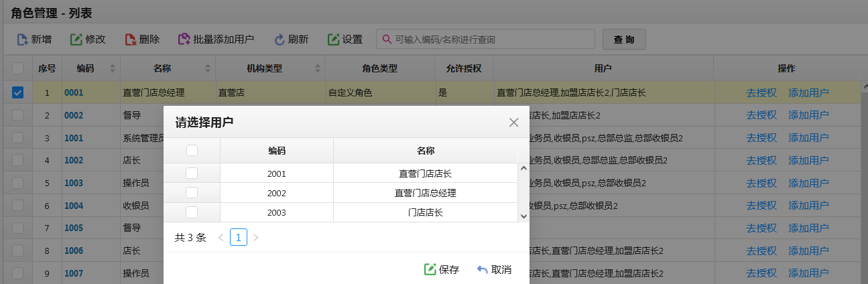
Task: Click the next page arrow in dialog
Action: pos(255,237)
